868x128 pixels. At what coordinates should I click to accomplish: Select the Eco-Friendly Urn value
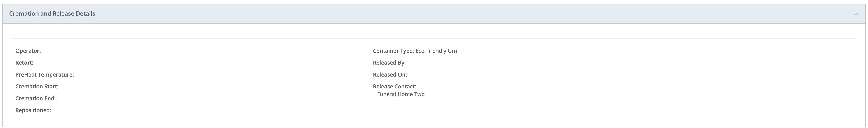click(436, 51)
